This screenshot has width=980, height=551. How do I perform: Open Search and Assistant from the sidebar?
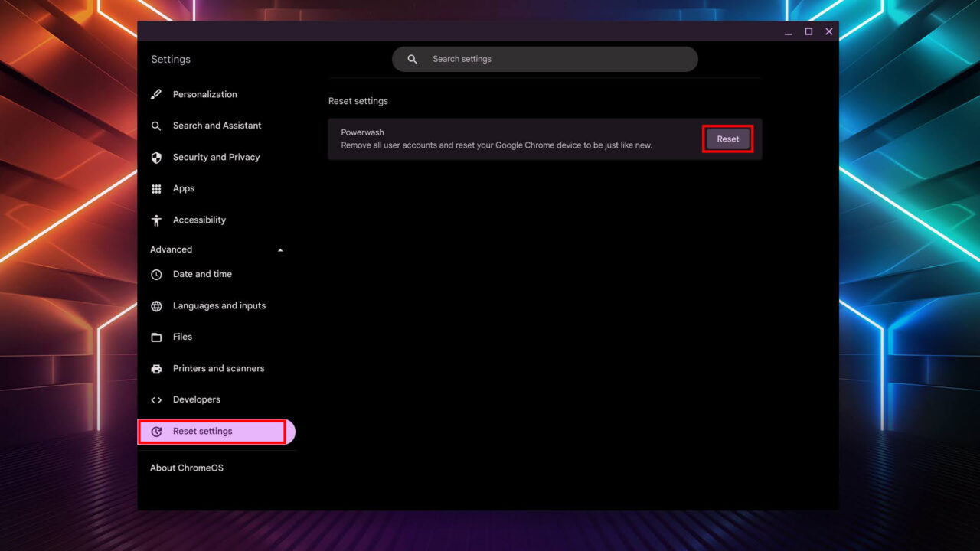pos(217,126)
